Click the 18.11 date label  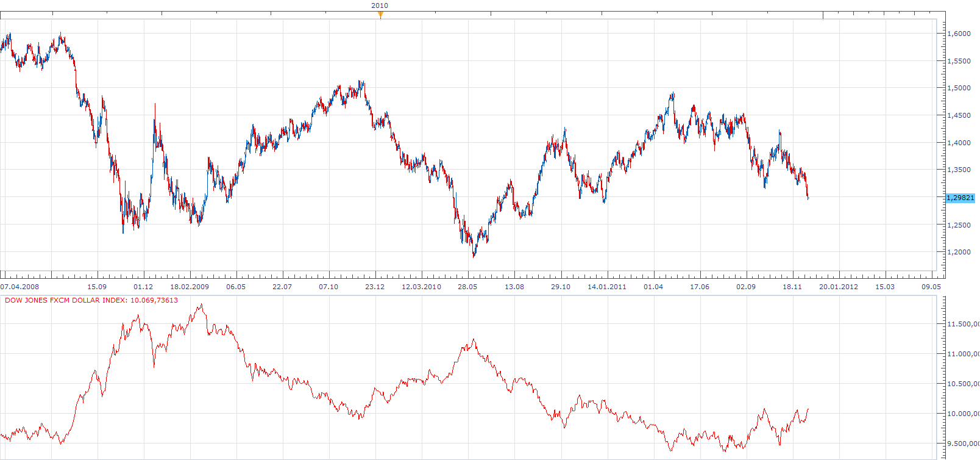[x=792, y=287]
